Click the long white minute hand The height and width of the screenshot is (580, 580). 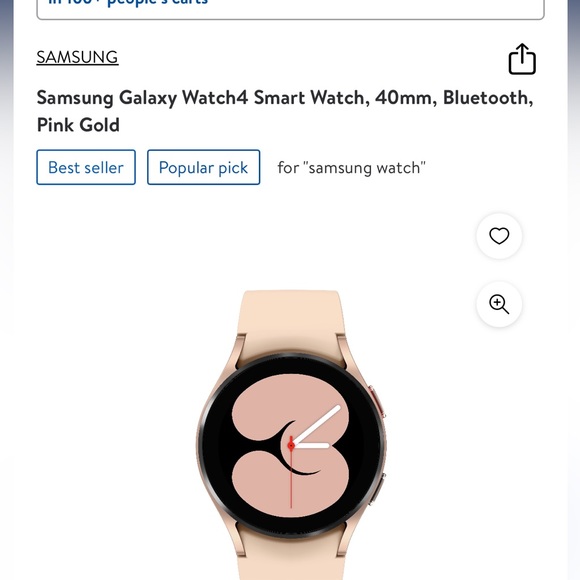[x=317, y=424]
